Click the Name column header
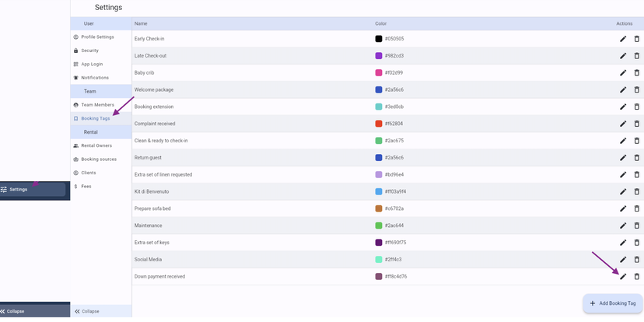This screenshot has height=322, width=644. pyautogui.click(x=141, y=23)
